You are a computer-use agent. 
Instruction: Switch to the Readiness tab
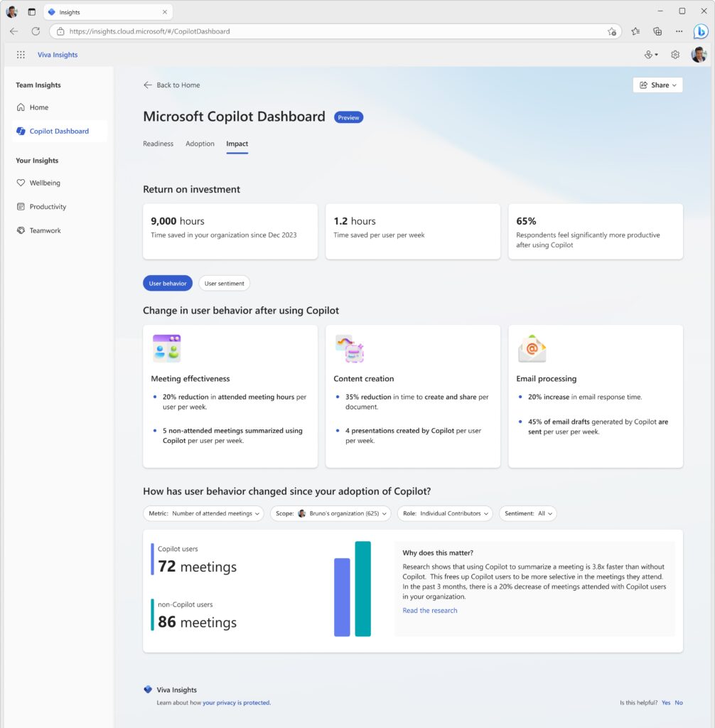(158, 144)
